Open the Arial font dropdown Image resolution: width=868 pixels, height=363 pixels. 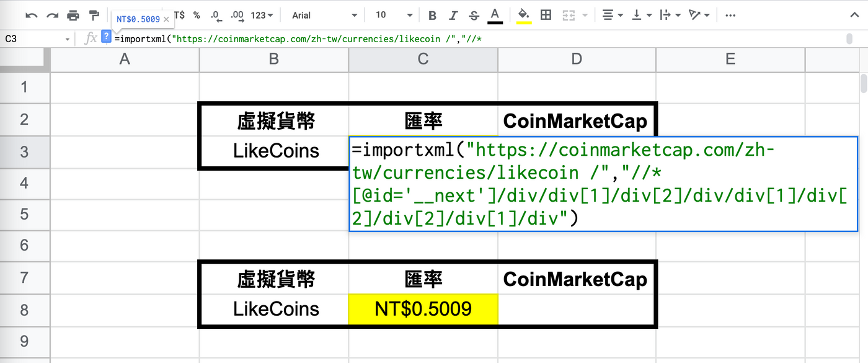click(324, 15)
